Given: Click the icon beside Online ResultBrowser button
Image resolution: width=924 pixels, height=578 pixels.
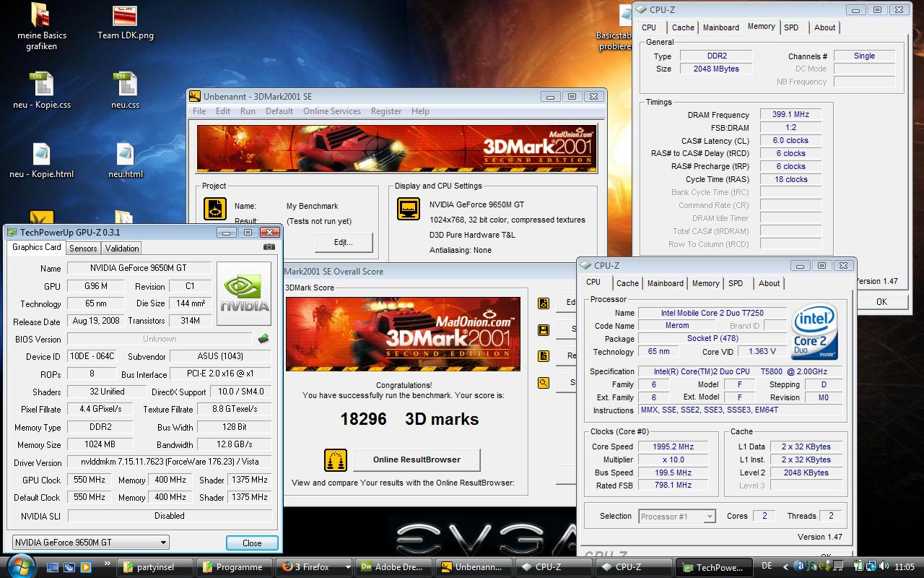Looking at the screenshot, I should pyautogui.click(x=335, y=460).
